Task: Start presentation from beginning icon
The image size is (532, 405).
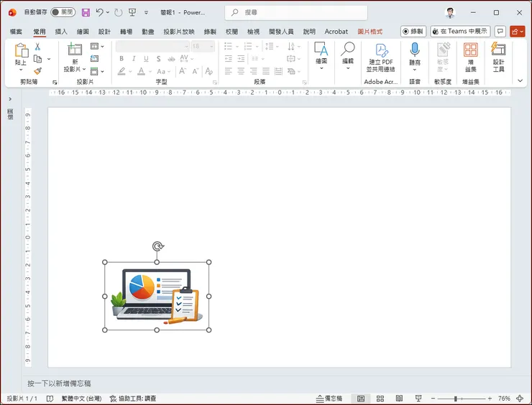Action: (132, 12)
